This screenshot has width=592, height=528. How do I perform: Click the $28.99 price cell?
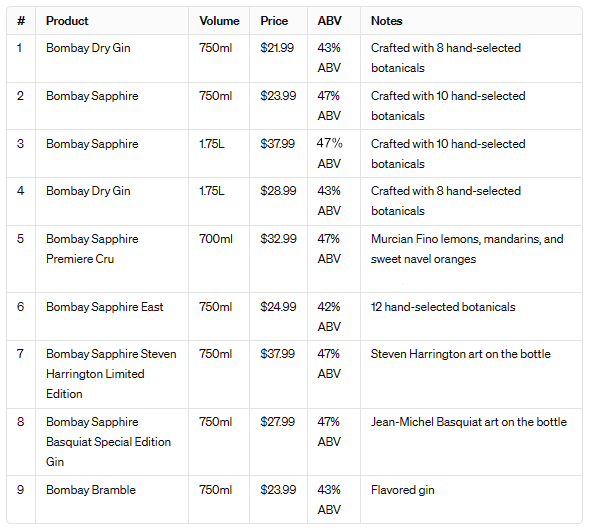(278, 191)
